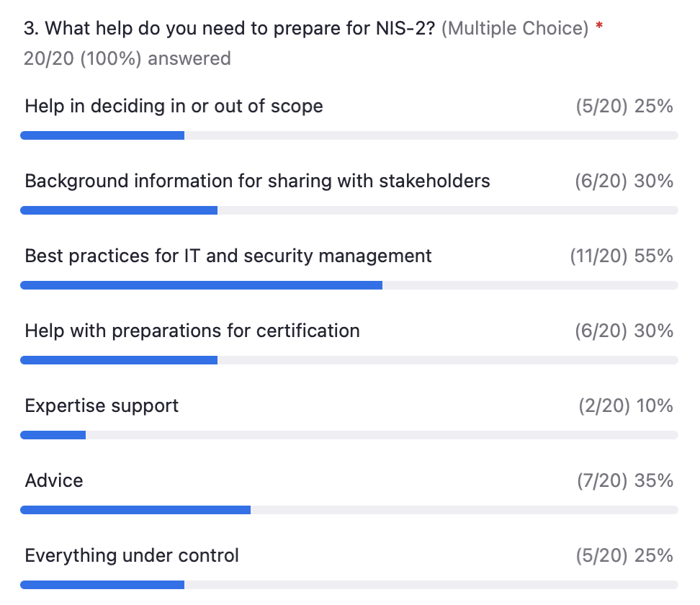Click the '(7/20) 35%' result label
700x605 pixels.
pyautogui.click(x=625, y=481)
